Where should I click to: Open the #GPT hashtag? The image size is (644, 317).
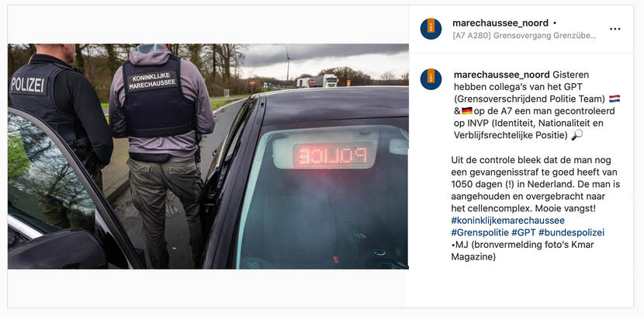[x=524, y=233]
